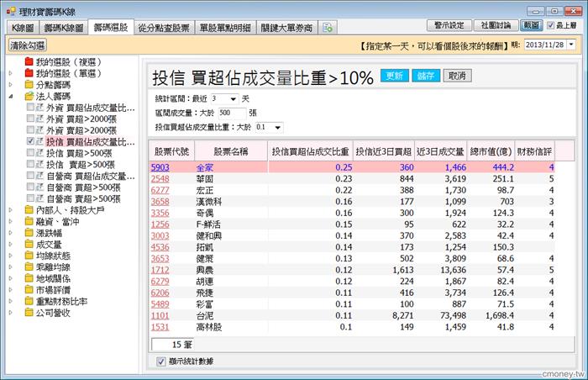The height and width of the screenshot is (380, 588).
Task: Sort by the 總市值(億) column header
Action: 491,151
